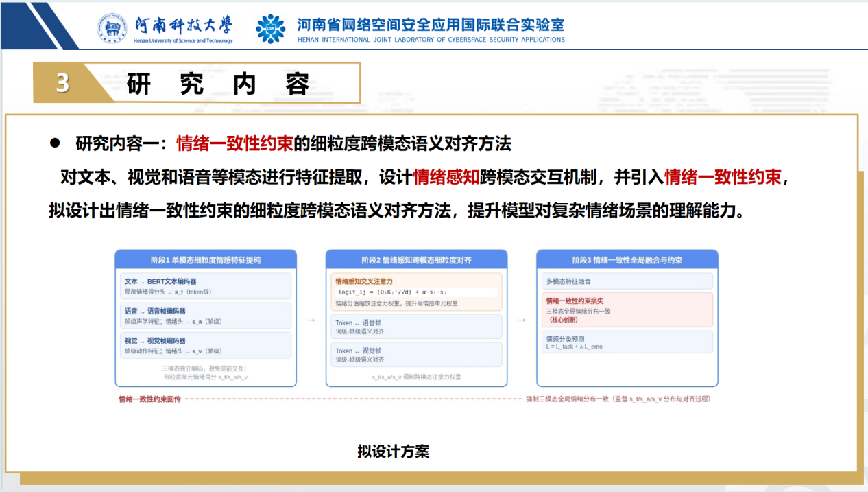Click the (核心创新) red label
The width and height of the screenshot is (868, 492).
click(x=564, y=320)
